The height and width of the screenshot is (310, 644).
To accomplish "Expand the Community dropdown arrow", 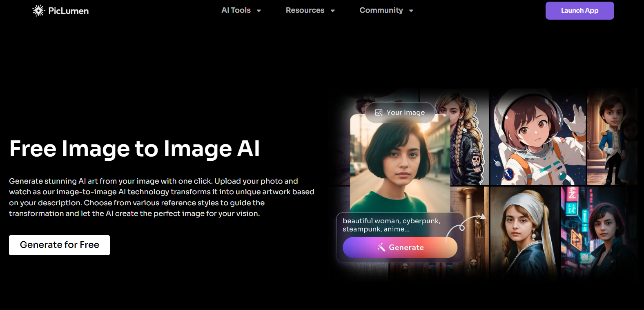I will coord(411,11).
